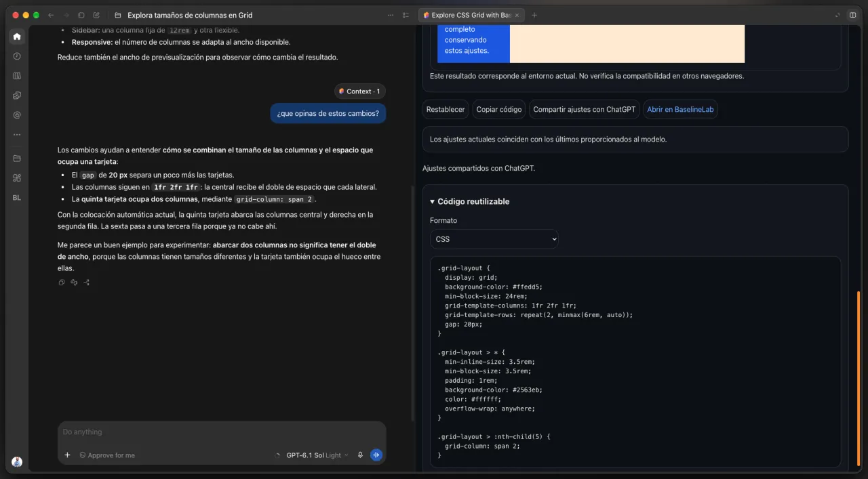
Task: Open chat options ellipsis in the header
Action: point(391,15)
